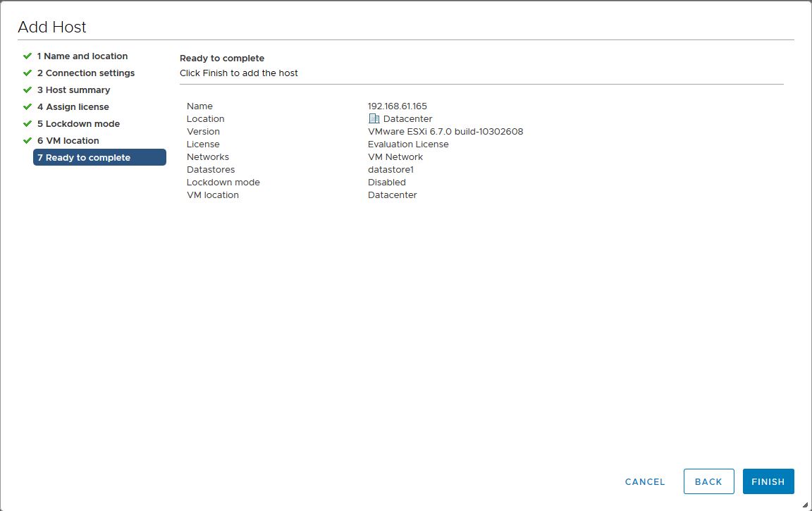Click the VM Network value
812x511 pixels.
(x=395, y=157)
